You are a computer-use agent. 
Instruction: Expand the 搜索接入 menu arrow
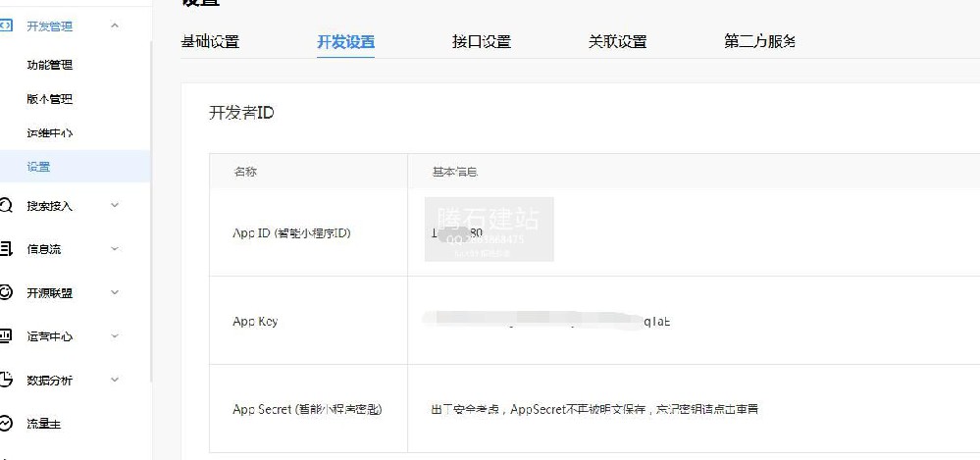tap(115, 206)
